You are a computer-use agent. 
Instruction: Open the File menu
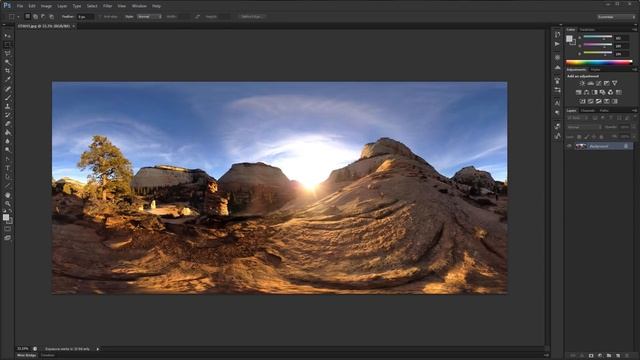20,6
